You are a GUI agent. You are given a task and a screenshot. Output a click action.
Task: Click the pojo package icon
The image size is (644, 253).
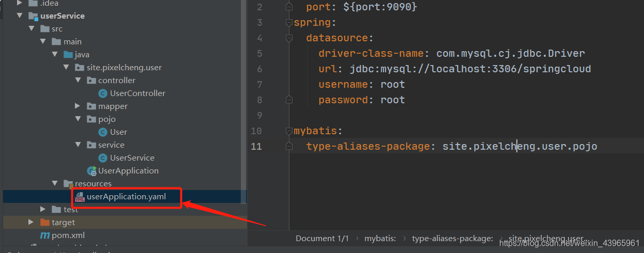(91, 119)
